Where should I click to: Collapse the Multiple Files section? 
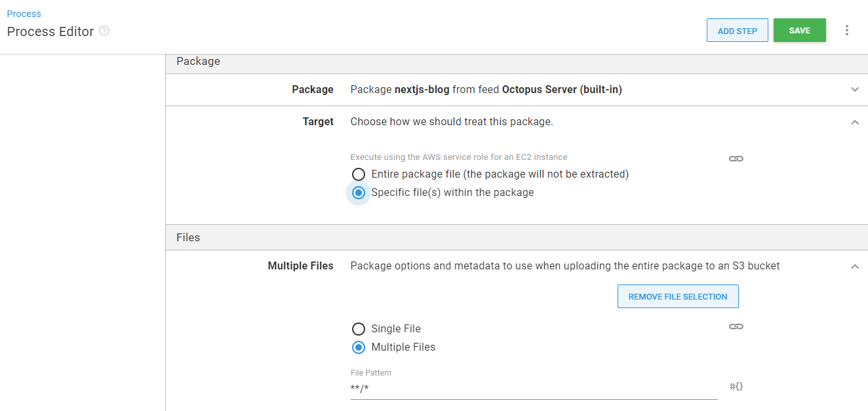coord(854,267)
